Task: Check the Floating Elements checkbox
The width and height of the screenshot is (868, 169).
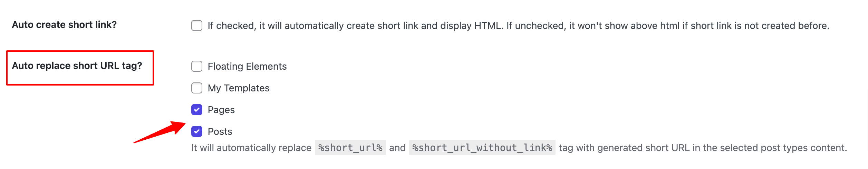Action: pos(197,66)
